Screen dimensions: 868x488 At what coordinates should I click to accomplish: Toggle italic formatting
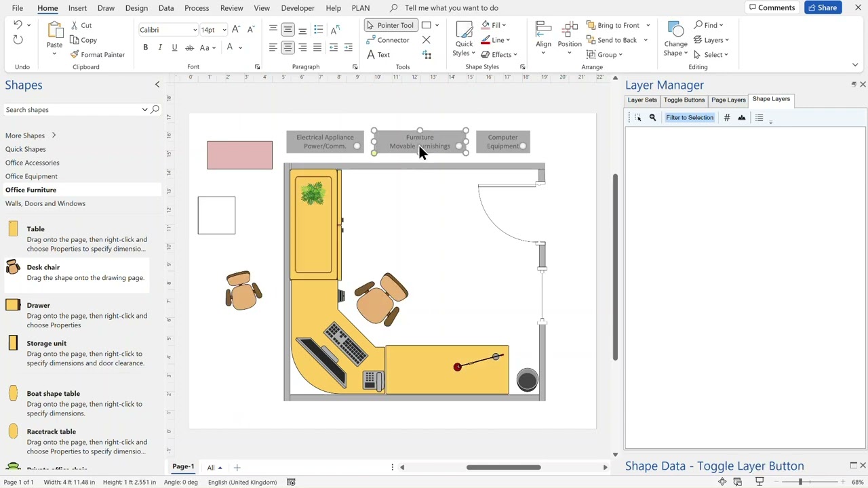coord(160,47)
